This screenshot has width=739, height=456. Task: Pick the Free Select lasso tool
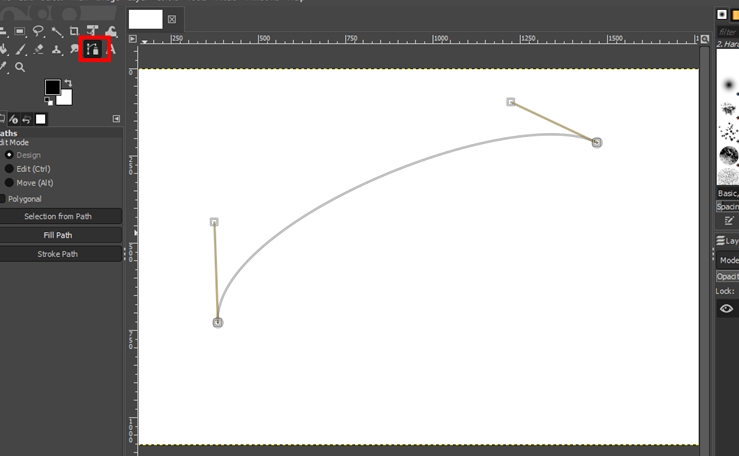pyautogui.click(x=38, y=32)
